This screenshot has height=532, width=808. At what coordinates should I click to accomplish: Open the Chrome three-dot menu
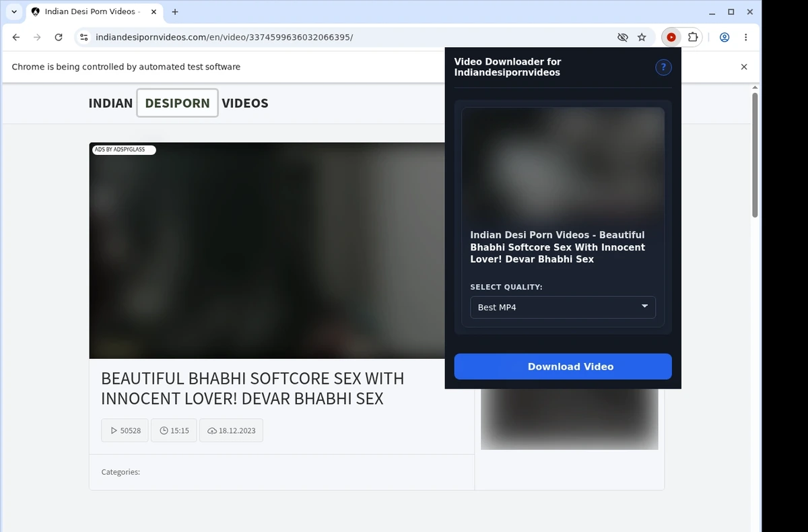746,38
